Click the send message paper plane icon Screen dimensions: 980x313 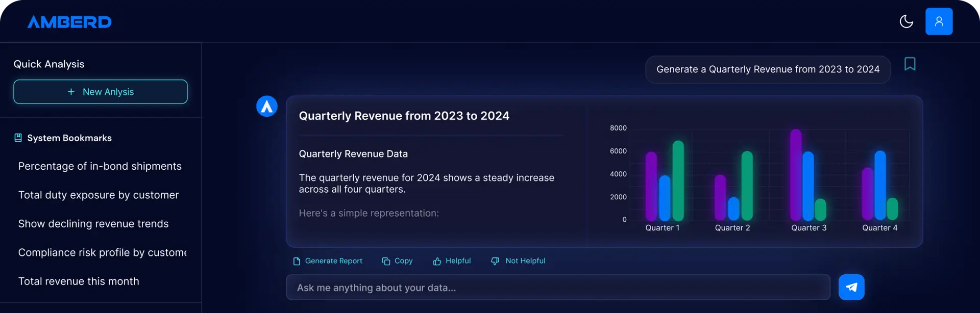851,287
